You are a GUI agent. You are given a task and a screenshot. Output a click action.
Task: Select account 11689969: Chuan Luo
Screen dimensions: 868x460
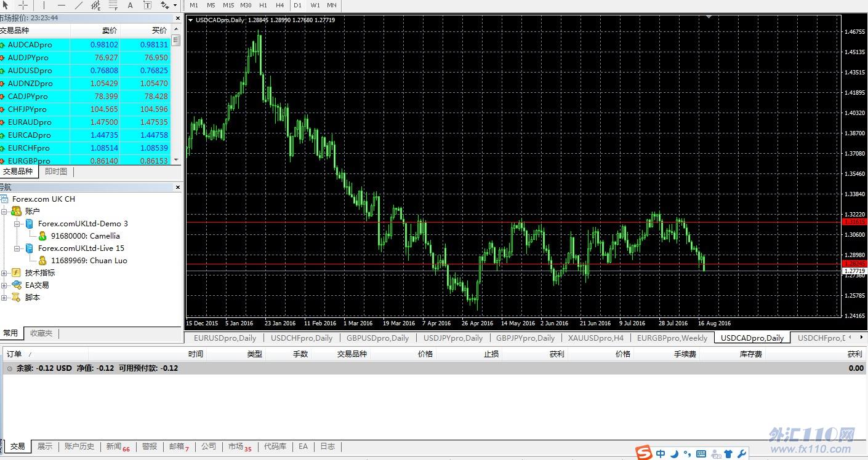pyautogui.click(x=89, y=260)
